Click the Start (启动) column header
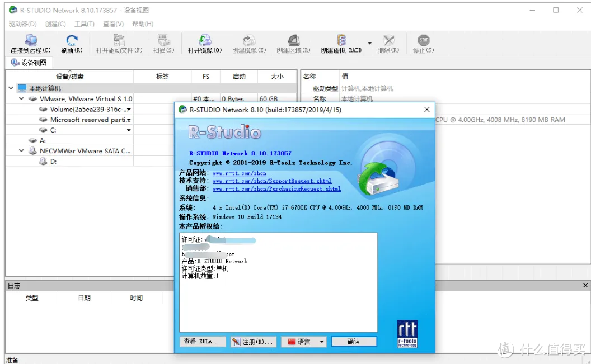The height and width of the screenshot is (364, 591). (239, 77)
